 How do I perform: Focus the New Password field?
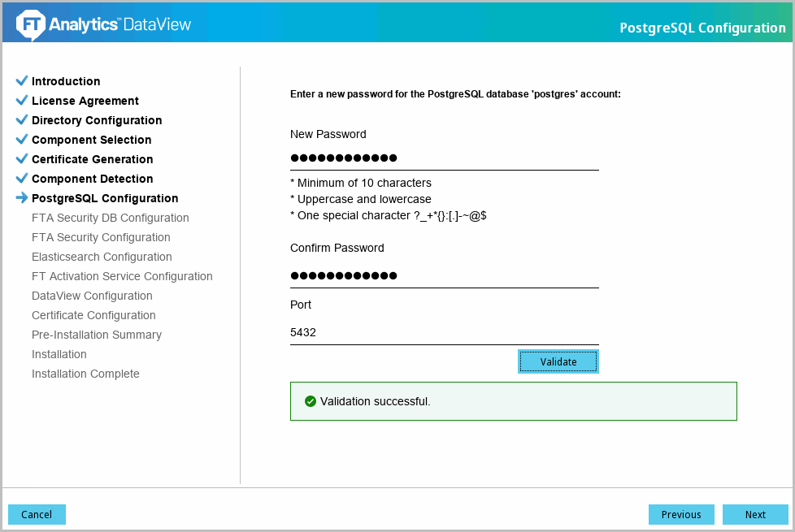444,158
